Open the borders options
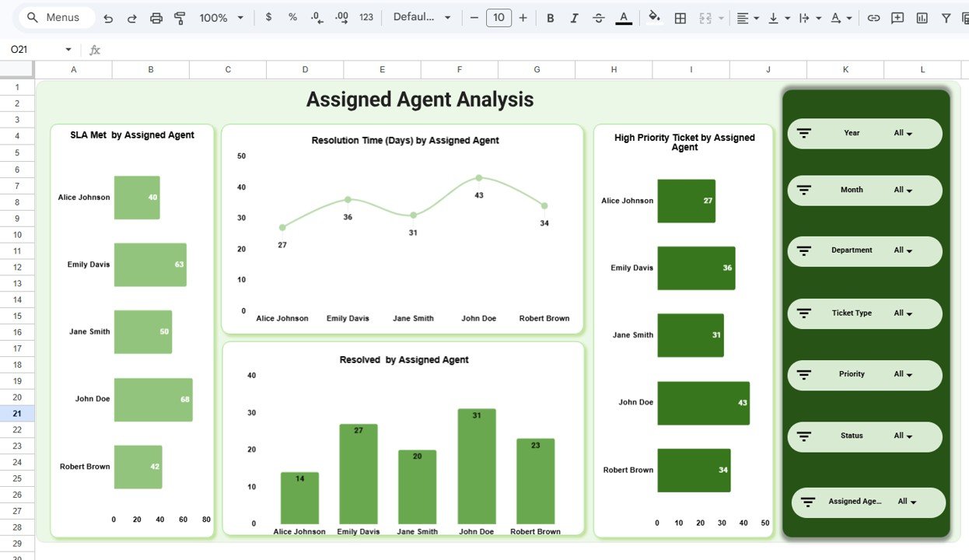The height and width of the screenshot is (560, 969). pos(680,17)
